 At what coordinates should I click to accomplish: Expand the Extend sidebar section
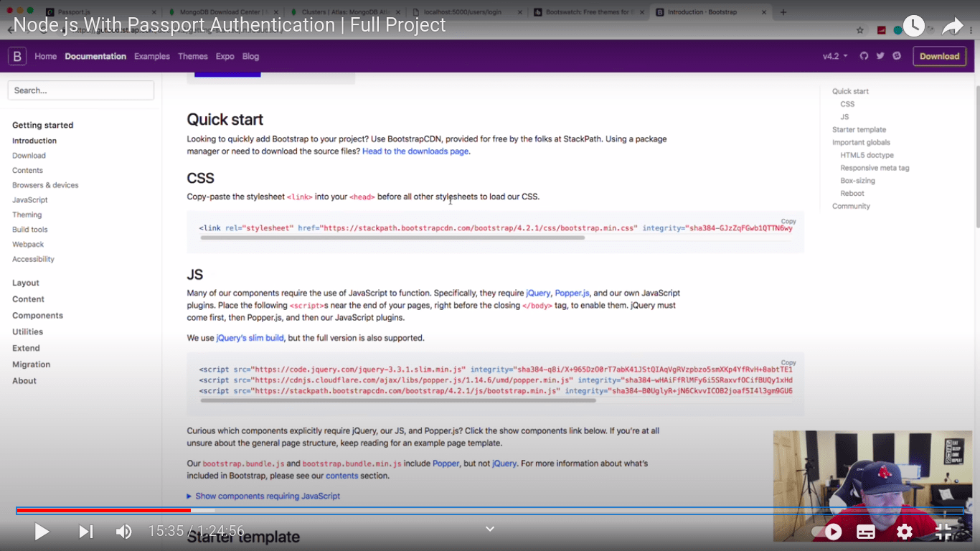(x=26, y=348)
